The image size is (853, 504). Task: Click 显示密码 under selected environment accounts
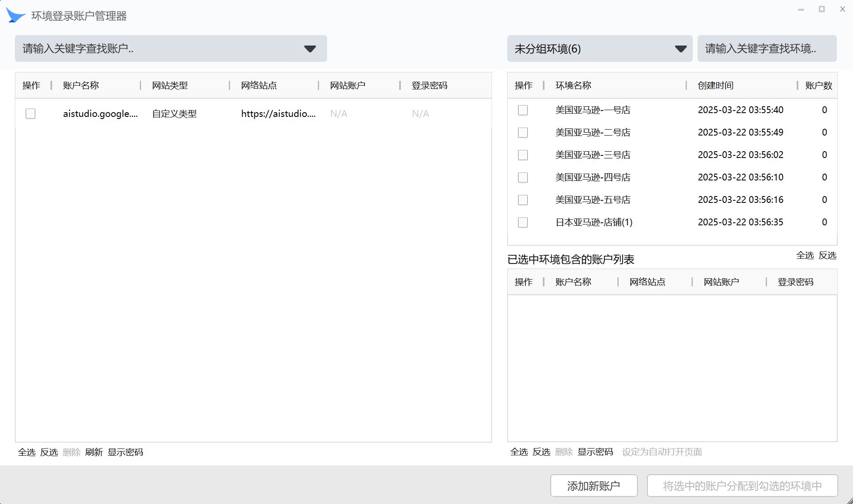click(595, 452)
